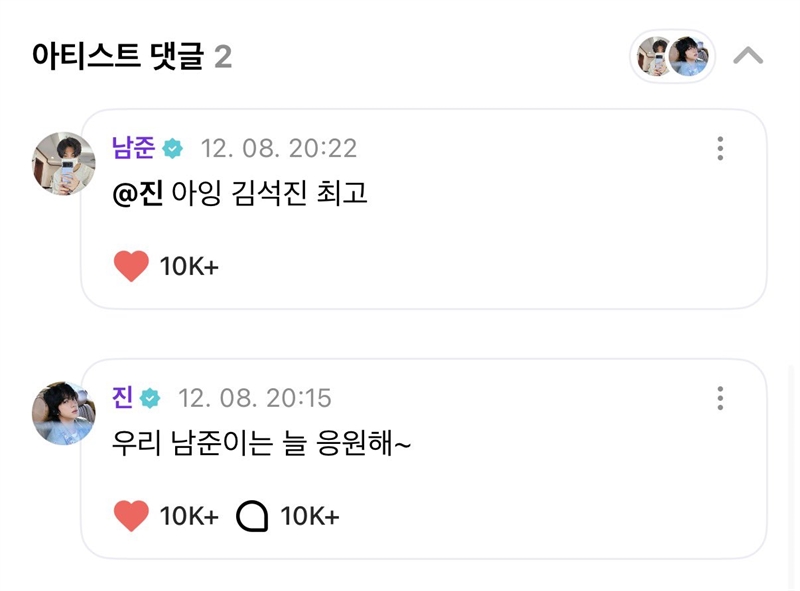Click the 아티스트 댓글 header title
Image resolution: width=800 pixels, height=591 pixels.
[x=118, y=57]
